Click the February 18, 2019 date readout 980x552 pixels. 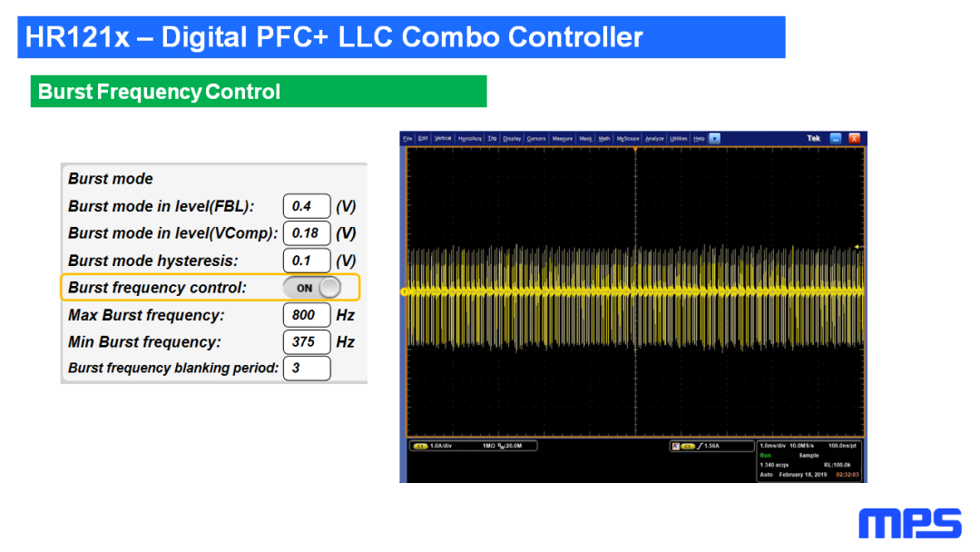pos(802,475)
